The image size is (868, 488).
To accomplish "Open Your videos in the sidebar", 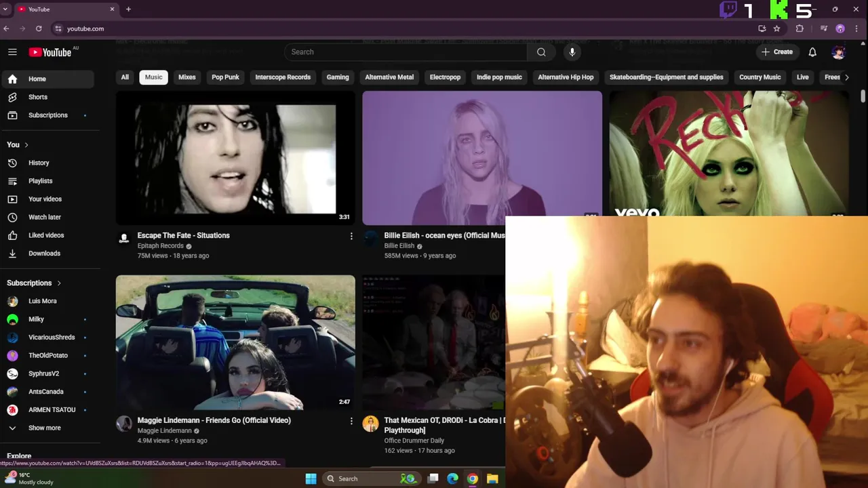I will point(47,199).
